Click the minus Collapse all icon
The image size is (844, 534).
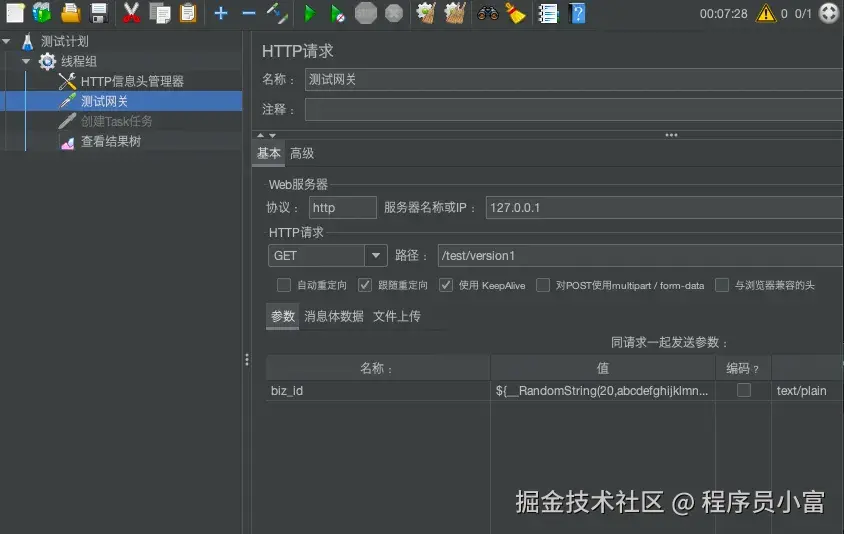click(249, 13)
